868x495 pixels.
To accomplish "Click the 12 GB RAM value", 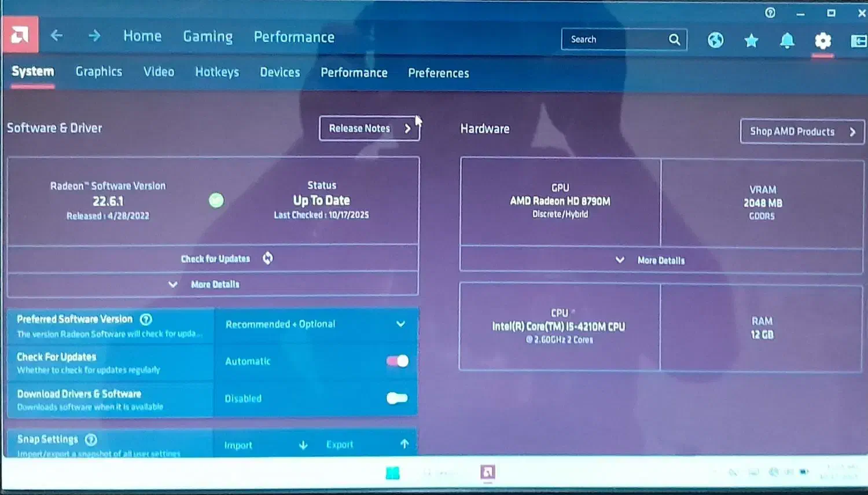I will pos(762,335).
